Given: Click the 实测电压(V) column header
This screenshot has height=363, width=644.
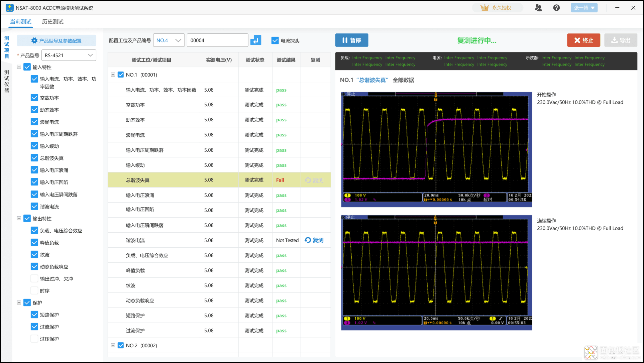Looking at the screenshot, I should [219, 60].
